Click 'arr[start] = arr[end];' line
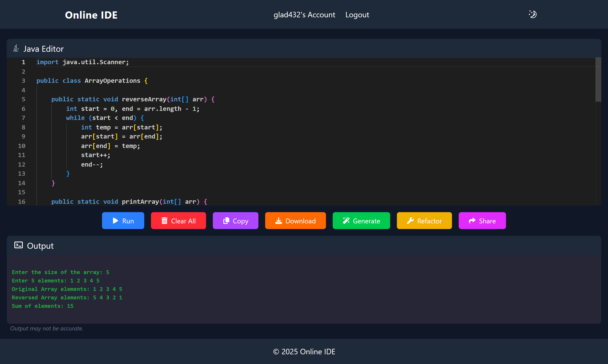 tap(122, 136)
